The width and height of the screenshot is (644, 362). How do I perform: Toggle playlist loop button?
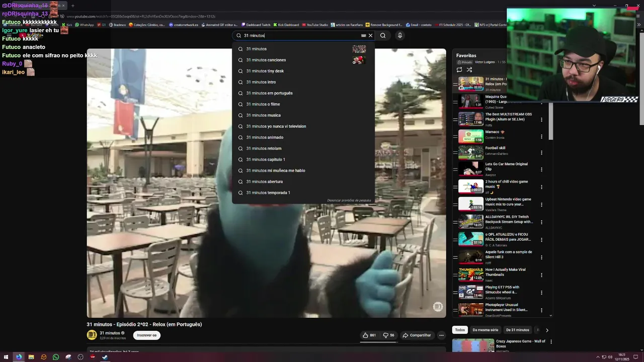tap(459, 70)
